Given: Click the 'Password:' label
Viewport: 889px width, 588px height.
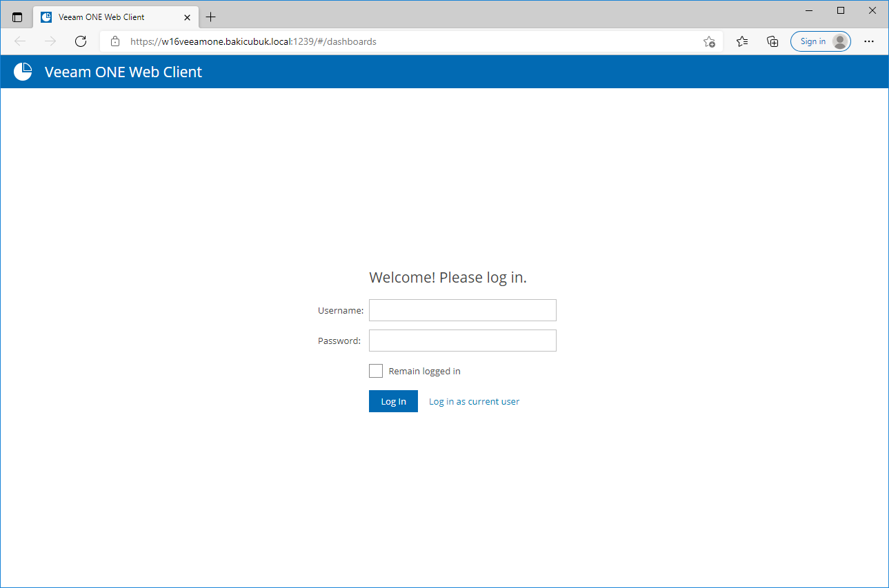Looking at the screenshot, I should coord(339,341).
